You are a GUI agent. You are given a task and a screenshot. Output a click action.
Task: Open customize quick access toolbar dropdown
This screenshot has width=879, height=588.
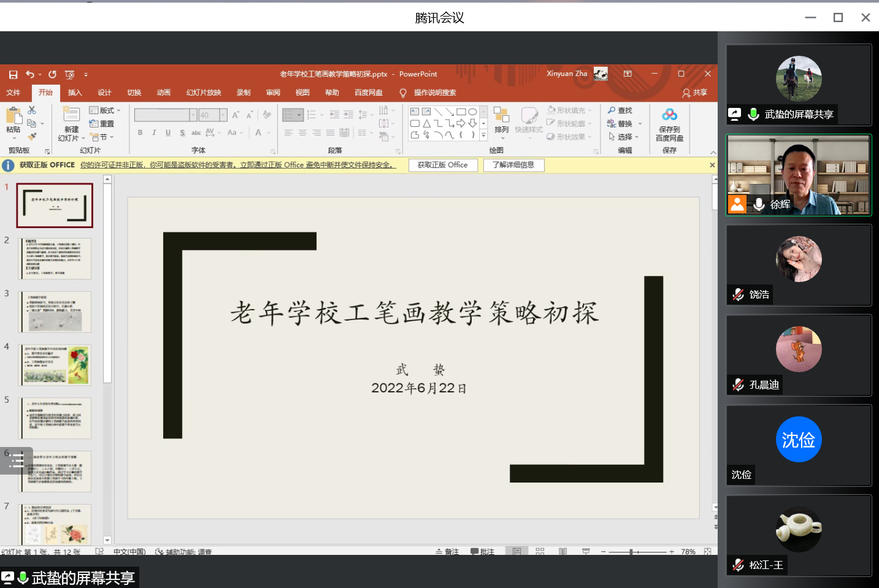(86, 75)
